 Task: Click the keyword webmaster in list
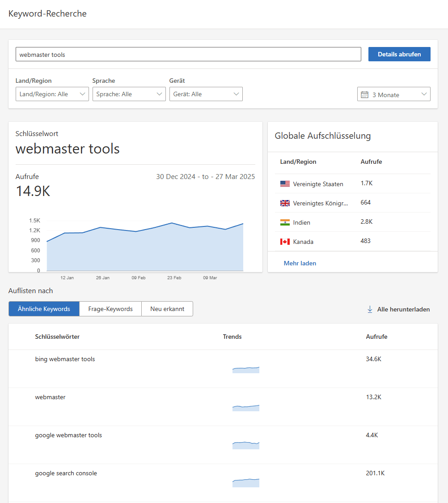click(x=51, y=397)
